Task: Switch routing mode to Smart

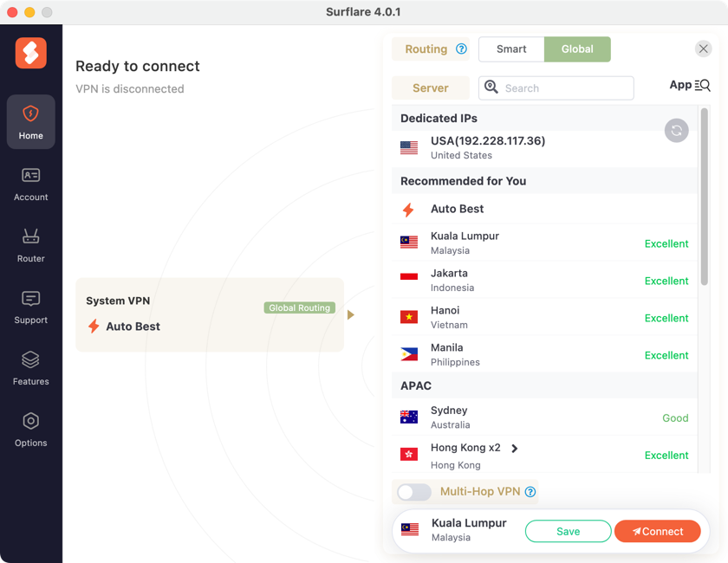Action: pyautogui.click(x=511, y=49)
